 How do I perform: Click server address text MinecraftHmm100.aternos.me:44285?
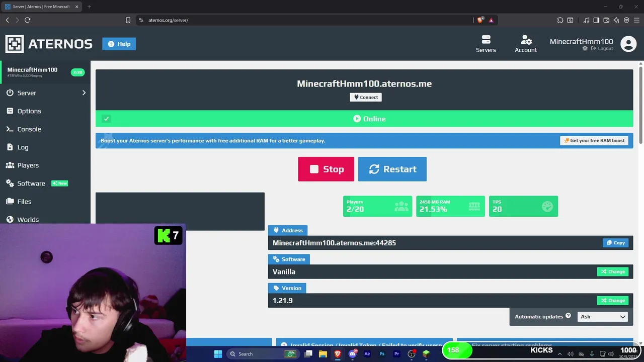pyautogui.click(x=334, y=243)
